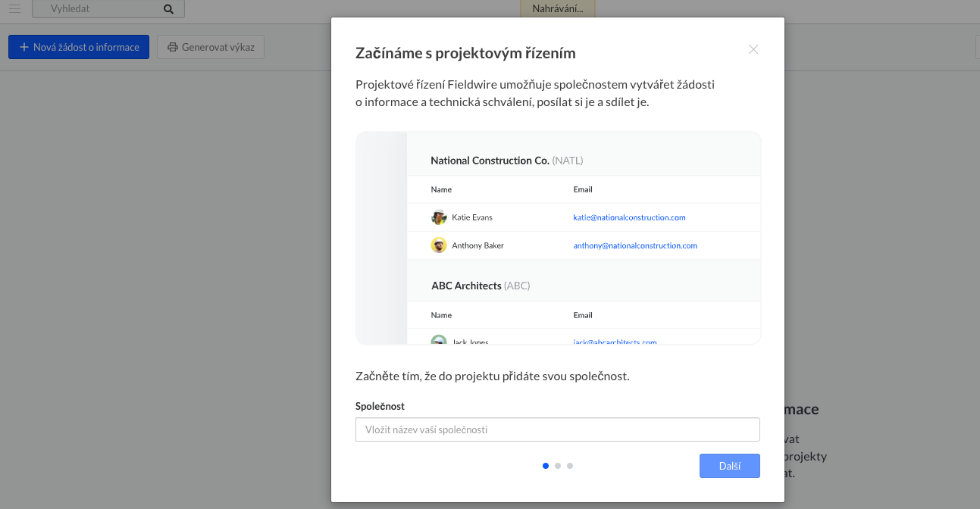Click National Construction Co. heading
Screen dimensions: 980x509
point(490,161)
